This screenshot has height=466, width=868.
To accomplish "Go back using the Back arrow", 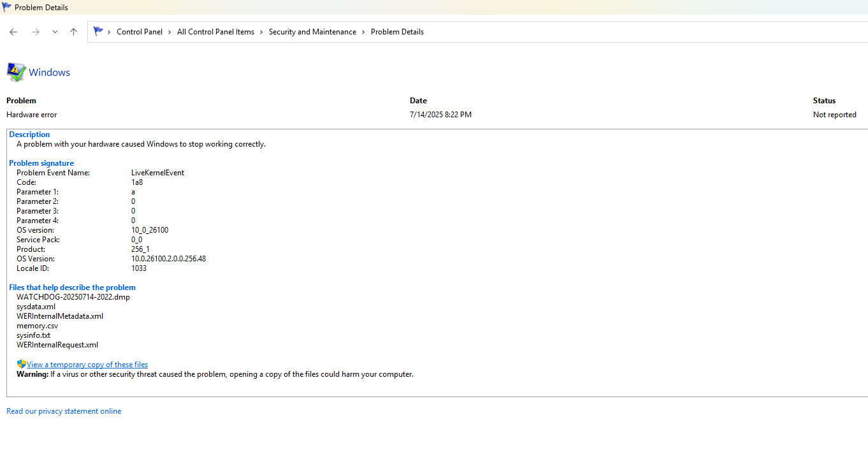I will coord(13,32).
